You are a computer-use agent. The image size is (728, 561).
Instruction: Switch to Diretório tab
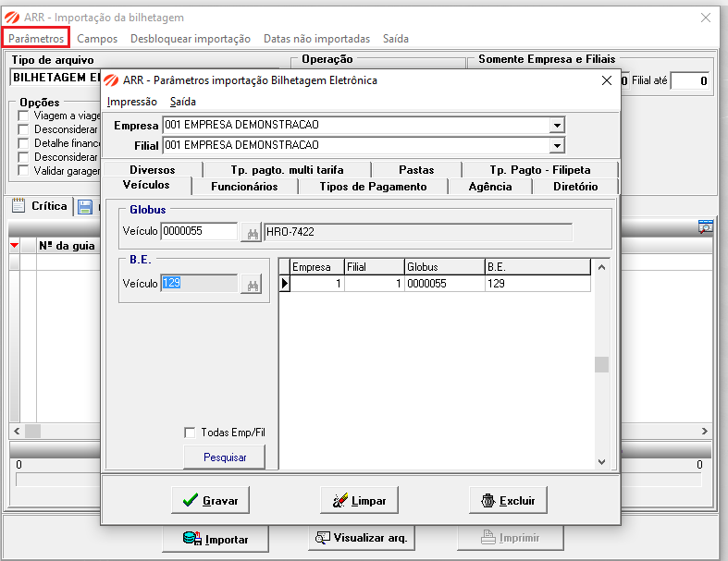click(575, 187)
